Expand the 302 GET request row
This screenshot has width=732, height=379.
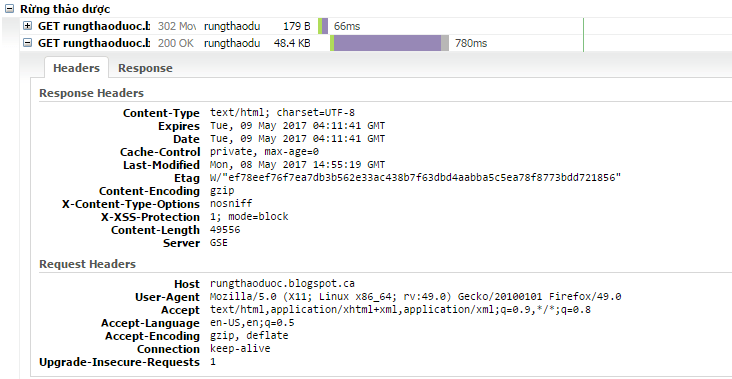(28, 26)
